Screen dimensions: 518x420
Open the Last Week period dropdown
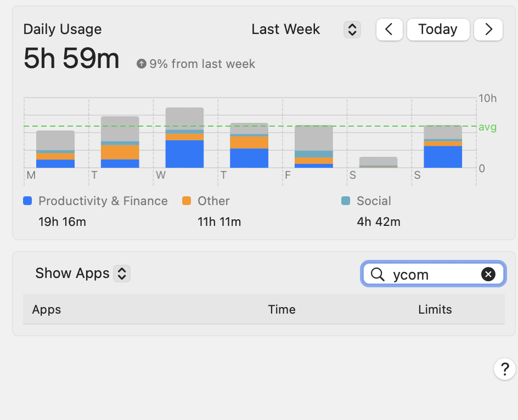(x=285, y=30)
